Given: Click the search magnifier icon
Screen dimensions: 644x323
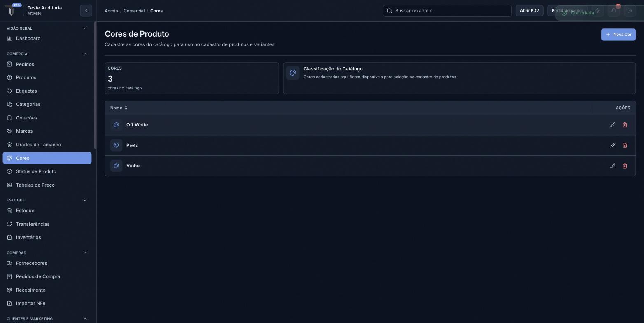Looking at the screenshot, I should (390, 11).
